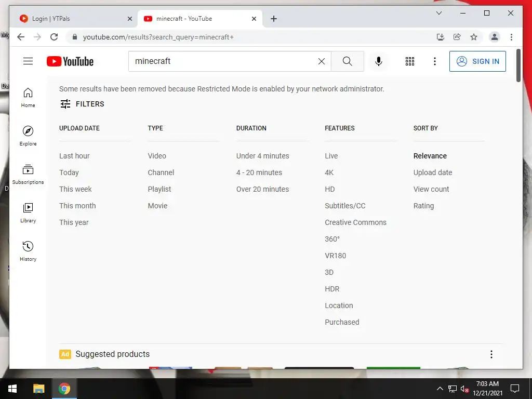
Task: Enable the Purchased feature filter
Action: click(342, 322)
